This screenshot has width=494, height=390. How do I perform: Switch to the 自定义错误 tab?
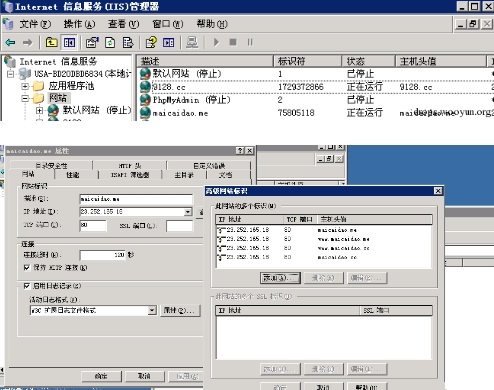[x=209, y=165]
